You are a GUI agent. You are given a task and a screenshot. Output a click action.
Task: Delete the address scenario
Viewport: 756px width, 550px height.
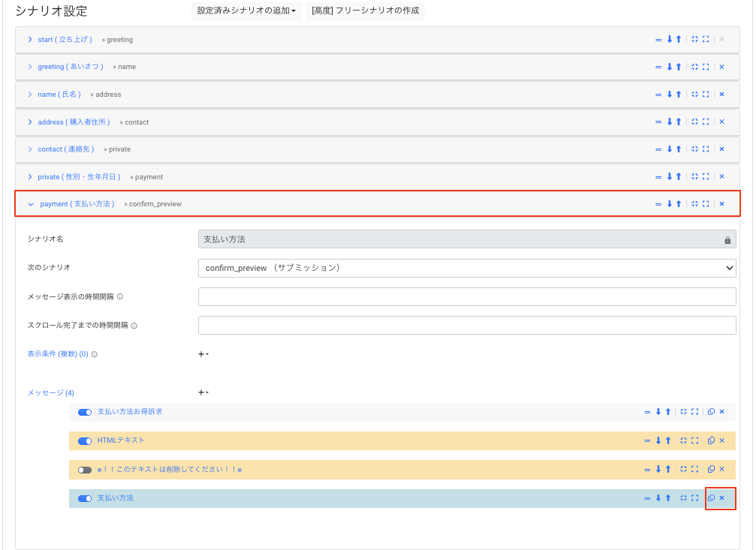pos(721,122)
